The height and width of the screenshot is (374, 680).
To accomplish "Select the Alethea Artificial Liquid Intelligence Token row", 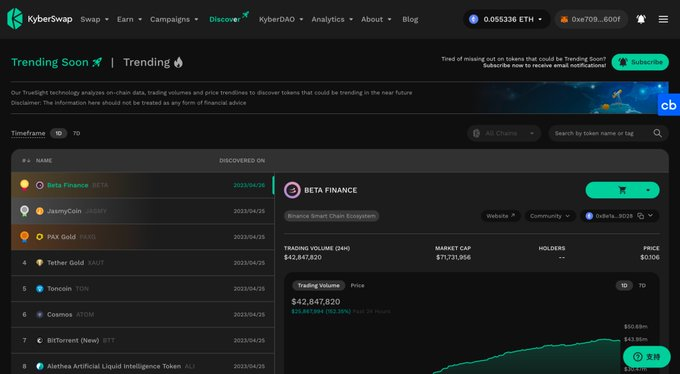I will point(143,364).
